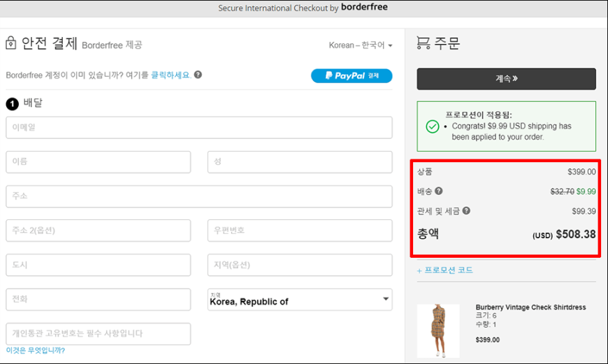The width and height of the screenshot is (608, 364).
Task: Open the Korea, Republic of region dropdown
Action: [x=300, y=299]
